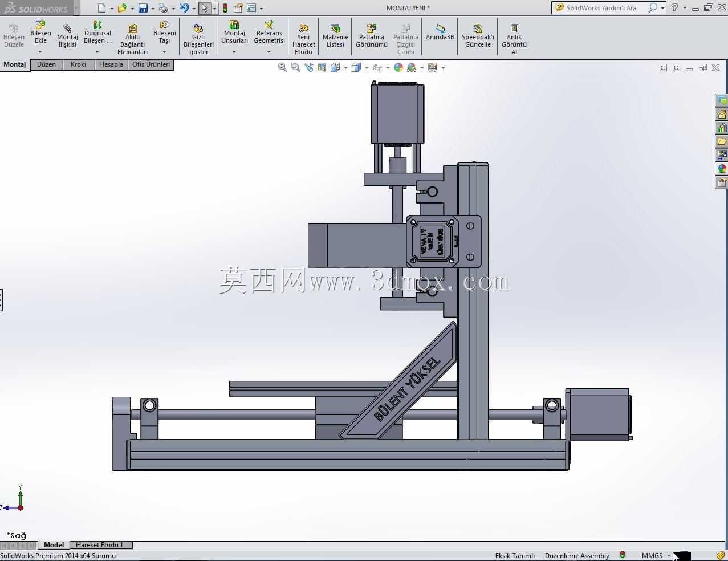
Task: Click Speedpak'ı Güncelle tool
Action: (x=478, y=36)
